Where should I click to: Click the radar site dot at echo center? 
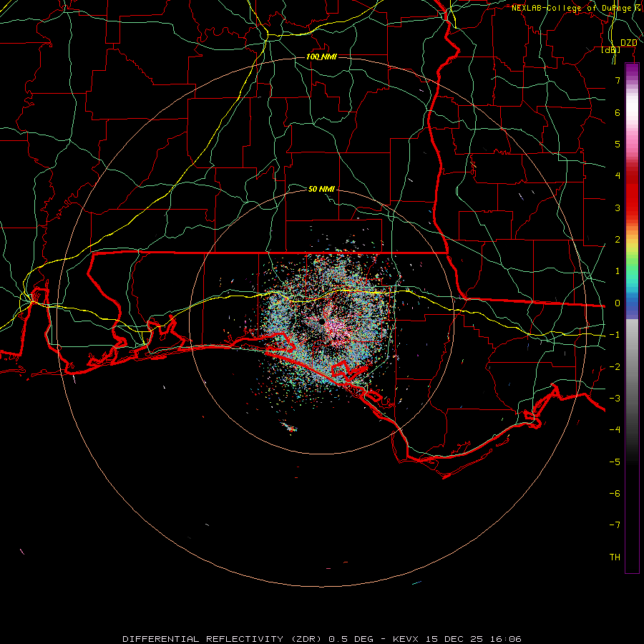(321, 321)
